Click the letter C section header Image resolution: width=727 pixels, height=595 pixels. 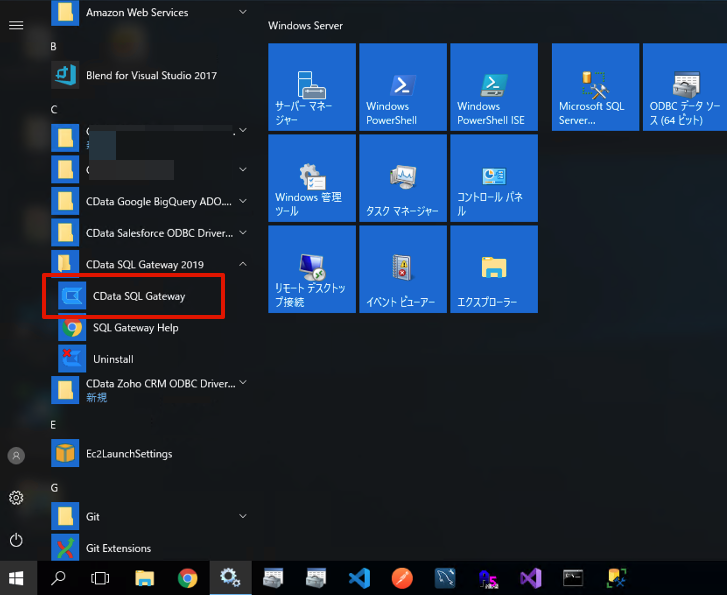tap(54, 109)
